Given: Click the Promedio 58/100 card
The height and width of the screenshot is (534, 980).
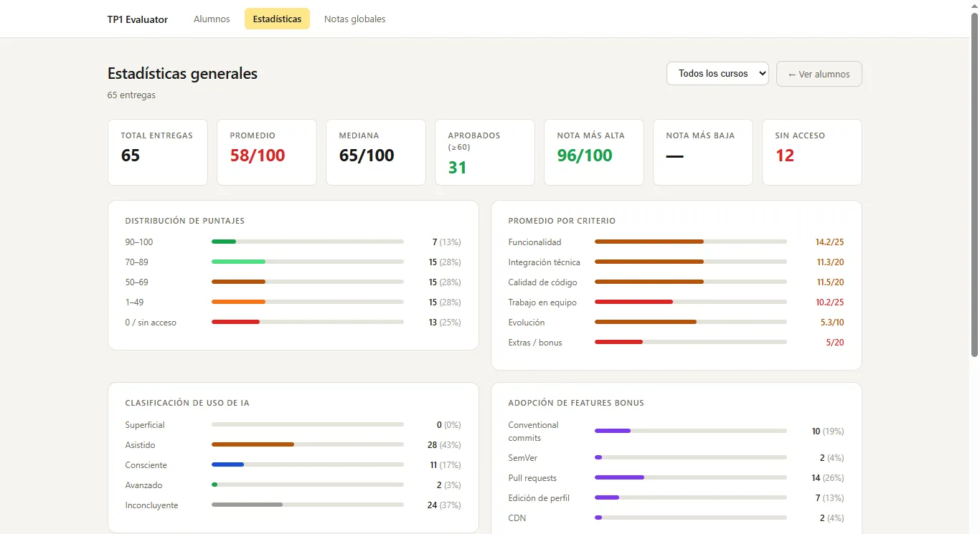Looking at the screenshot, I should [267, 152].
